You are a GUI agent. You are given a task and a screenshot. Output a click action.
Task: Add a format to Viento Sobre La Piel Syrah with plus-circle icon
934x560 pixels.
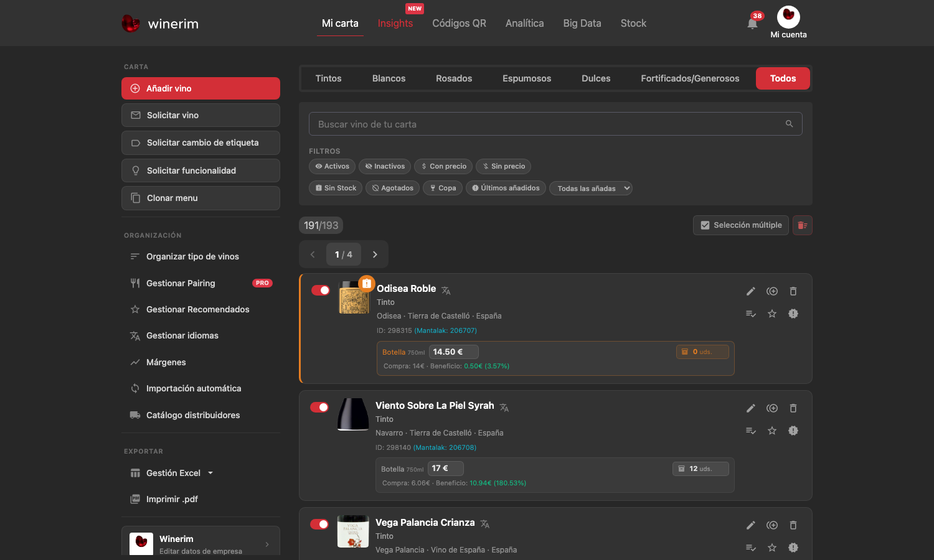[772, 408]
